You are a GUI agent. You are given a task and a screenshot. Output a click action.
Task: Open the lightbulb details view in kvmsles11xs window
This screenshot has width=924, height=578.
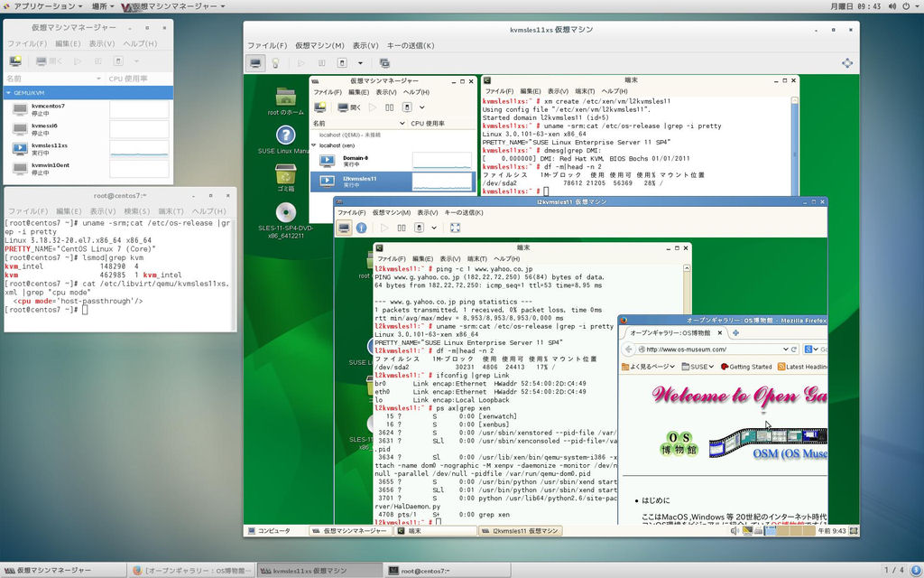[x=275, y=63]
